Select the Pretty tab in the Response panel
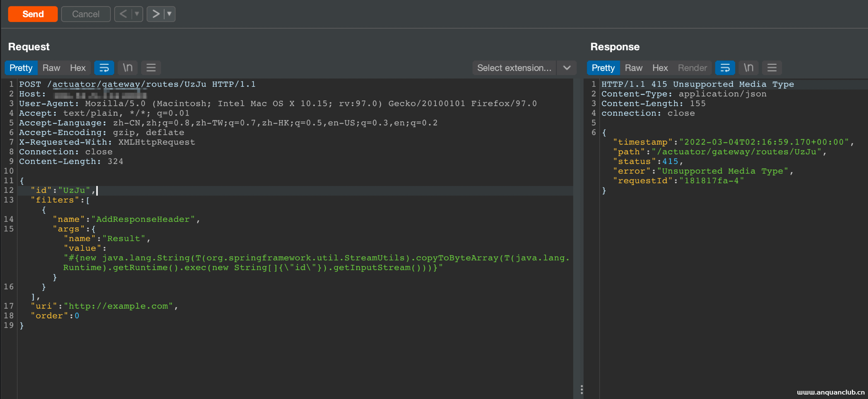The width and height of the screenshot is (868, 399). point(603,68)
